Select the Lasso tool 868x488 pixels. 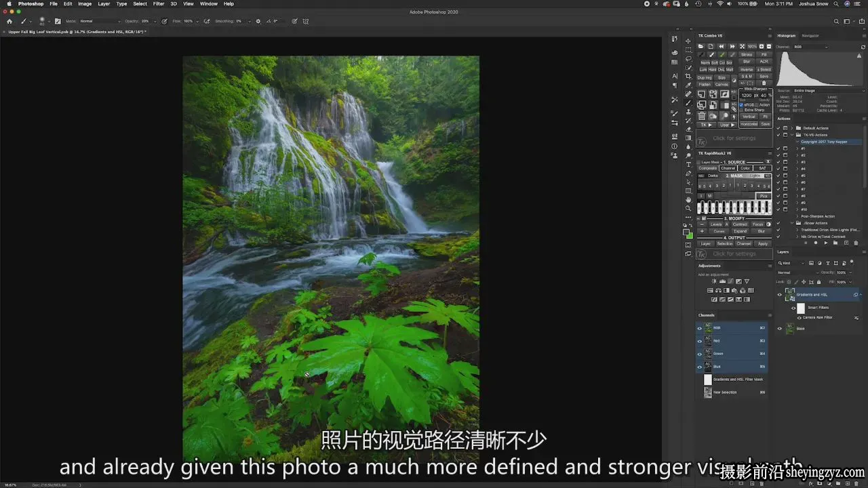click(x=688, y=58)
